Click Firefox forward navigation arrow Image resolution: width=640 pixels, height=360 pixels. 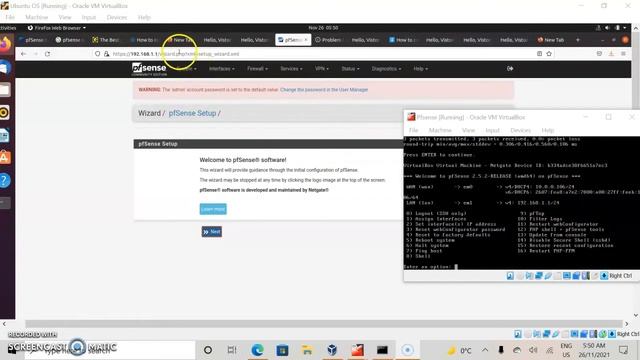tap(36, 54)
